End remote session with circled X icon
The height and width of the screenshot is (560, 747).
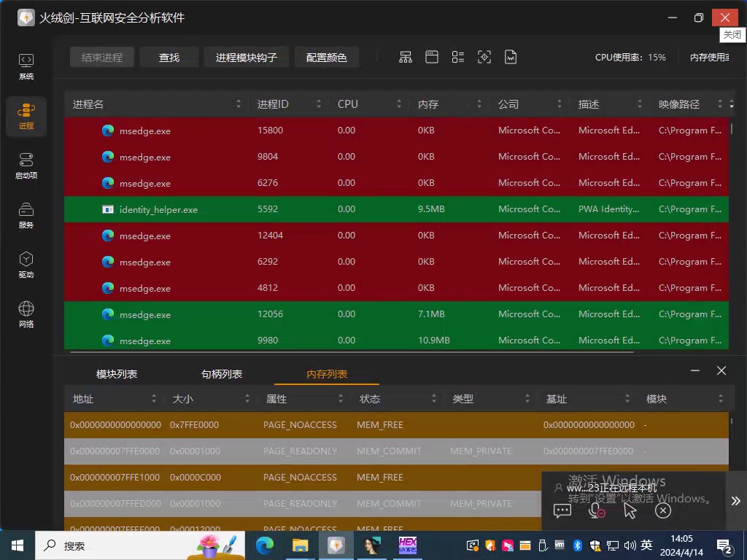point(662,511)
